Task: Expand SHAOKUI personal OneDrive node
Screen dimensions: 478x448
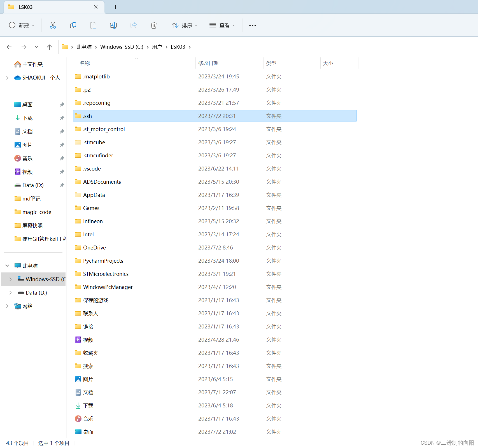Action: 7,78
